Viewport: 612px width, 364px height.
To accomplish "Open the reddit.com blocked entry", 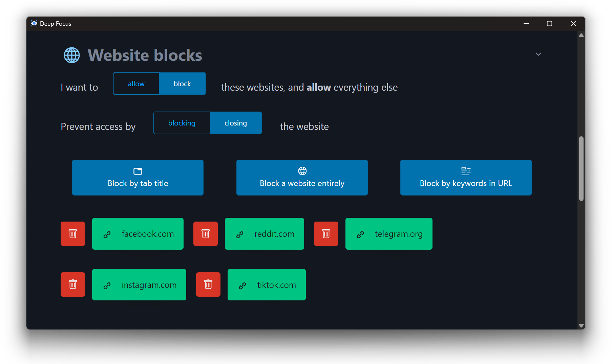I will [x=265, y=234].
